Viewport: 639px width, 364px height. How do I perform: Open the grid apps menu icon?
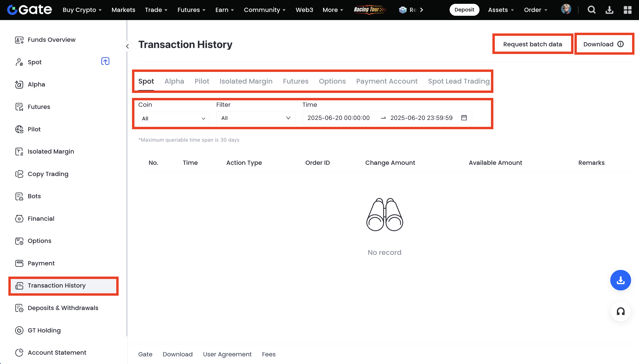(627, 10)
